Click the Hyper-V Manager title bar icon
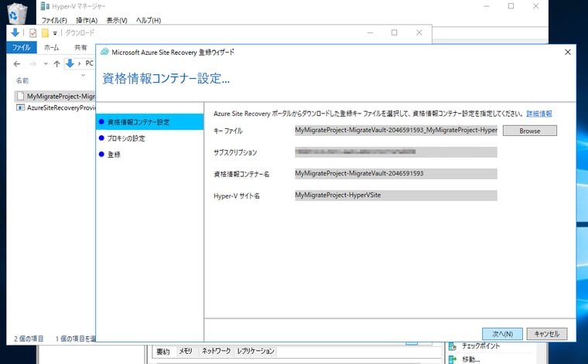The height and width of the screenshot is (364, 588). [45, 6]
